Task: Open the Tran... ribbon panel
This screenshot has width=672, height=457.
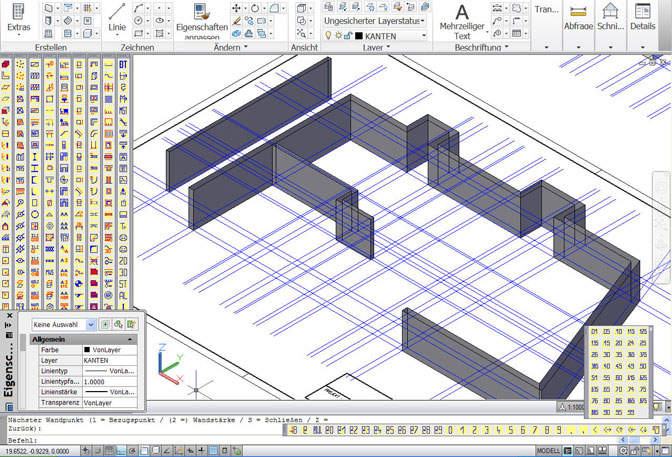Action: coord(546,9)
